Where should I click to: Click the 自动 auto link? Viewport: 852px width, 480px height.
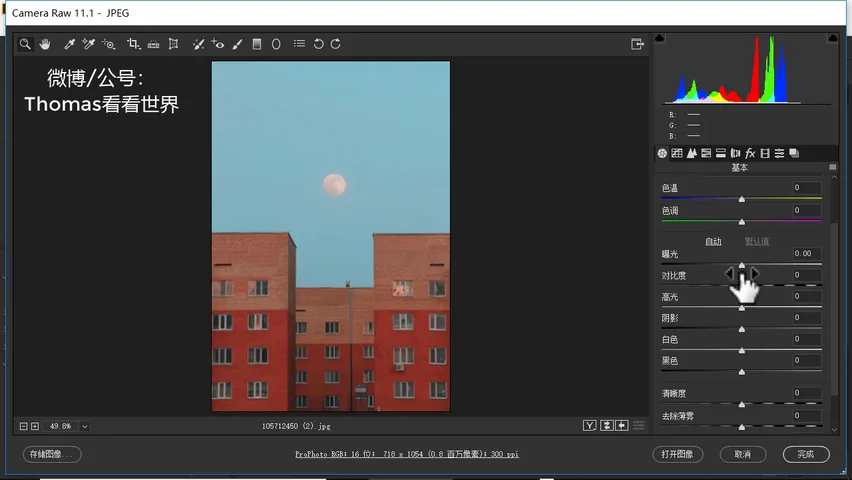click(x=713, y=241)
